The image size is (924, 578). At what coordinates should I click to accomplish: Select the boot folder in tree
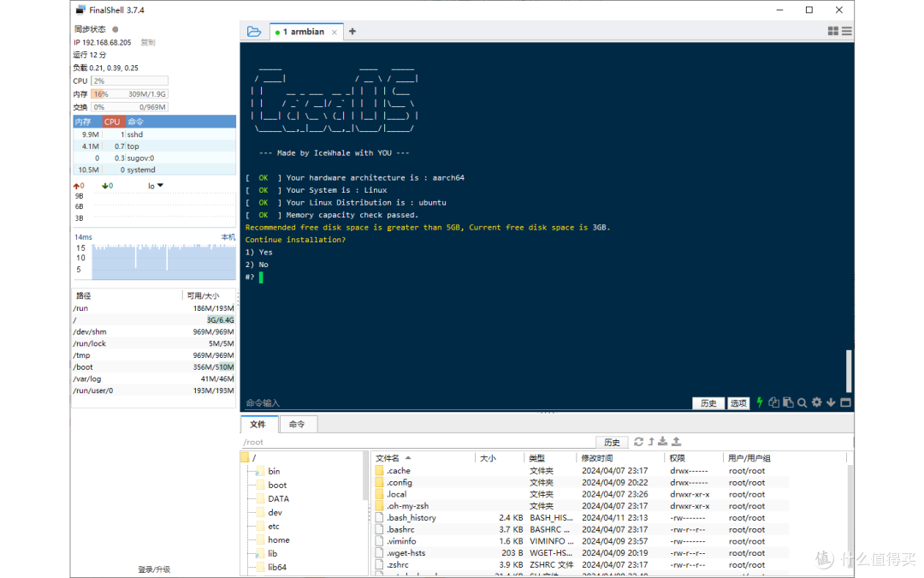click(277, 485)
